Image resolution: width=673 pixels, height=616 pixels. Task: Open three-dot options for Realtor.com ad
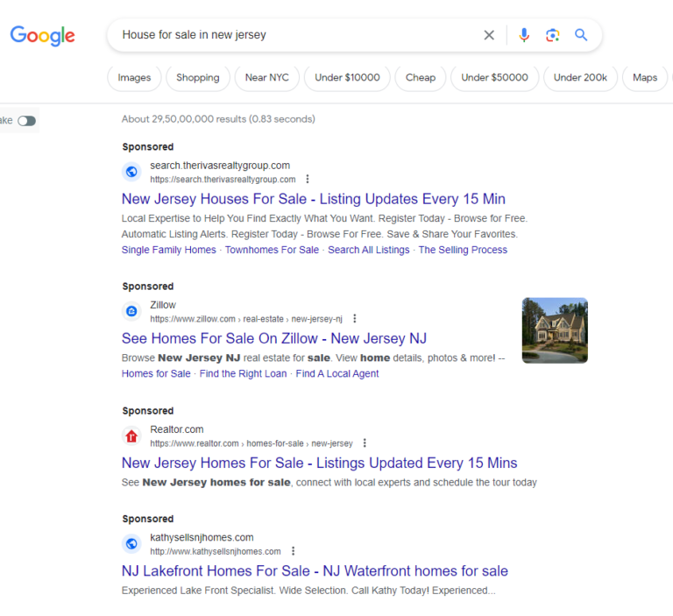point(365,443)
